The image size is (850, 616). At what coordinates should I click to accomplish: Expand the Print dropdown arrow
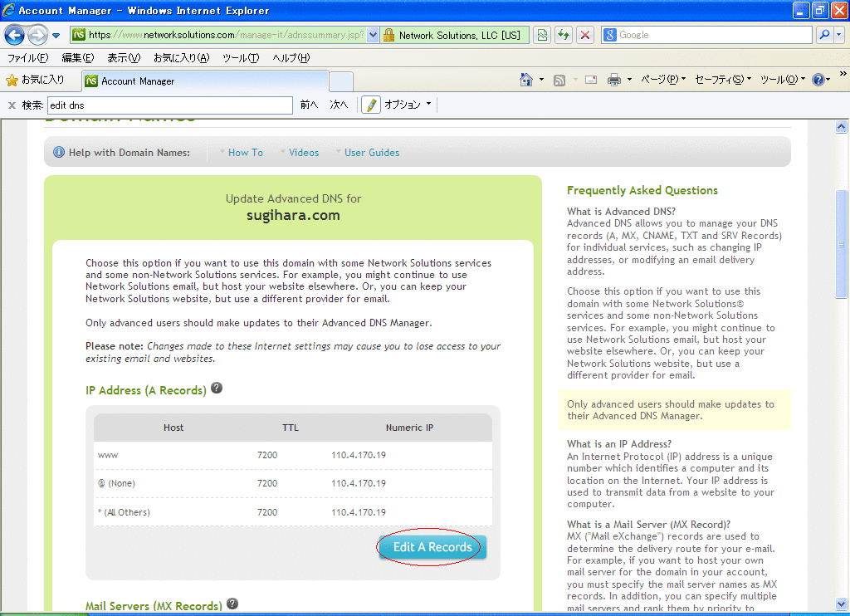(x=629, y=80)
